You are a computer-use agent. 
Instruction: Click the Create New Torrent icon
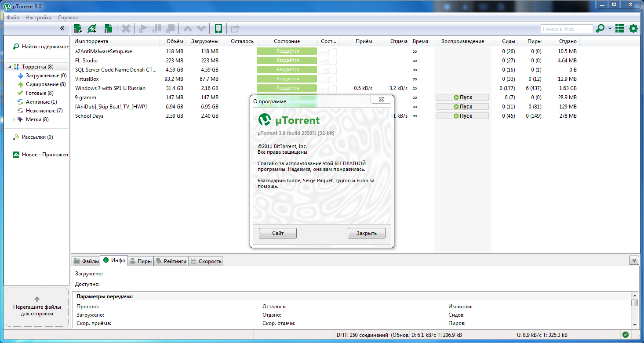108,29
